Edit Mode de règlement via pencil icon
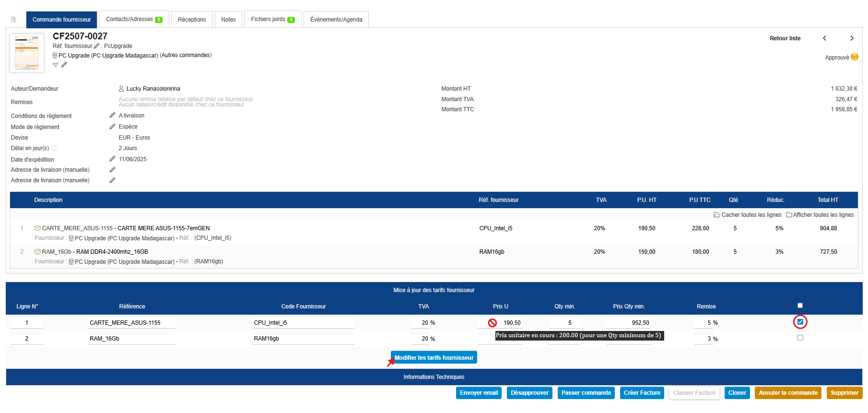Viewport: 868px width, 413px height. pyautogui.click(x=112, y=127)
